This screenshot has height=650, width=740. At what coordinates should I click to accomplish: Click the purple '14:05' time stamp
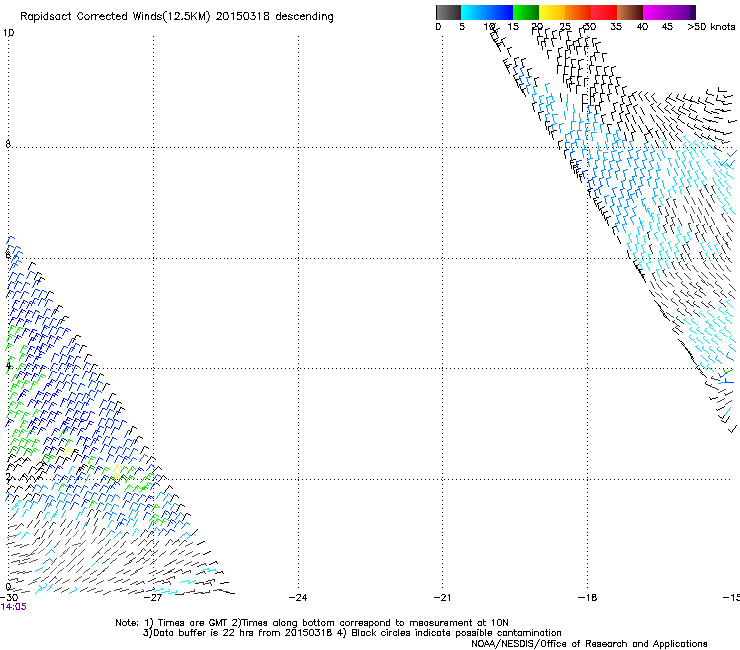[x=14, y=607]
